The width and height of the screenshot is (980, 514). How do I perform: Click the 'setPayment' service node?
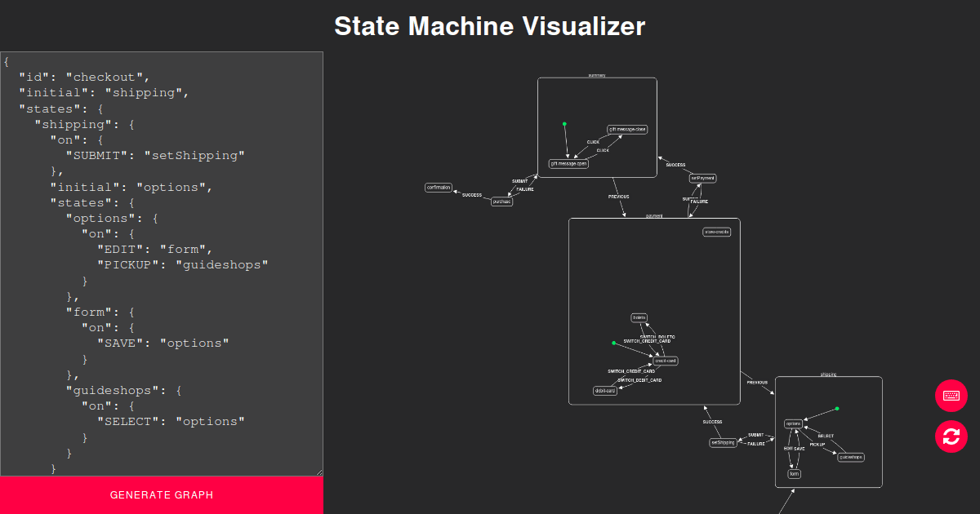[x=702, y=177]
